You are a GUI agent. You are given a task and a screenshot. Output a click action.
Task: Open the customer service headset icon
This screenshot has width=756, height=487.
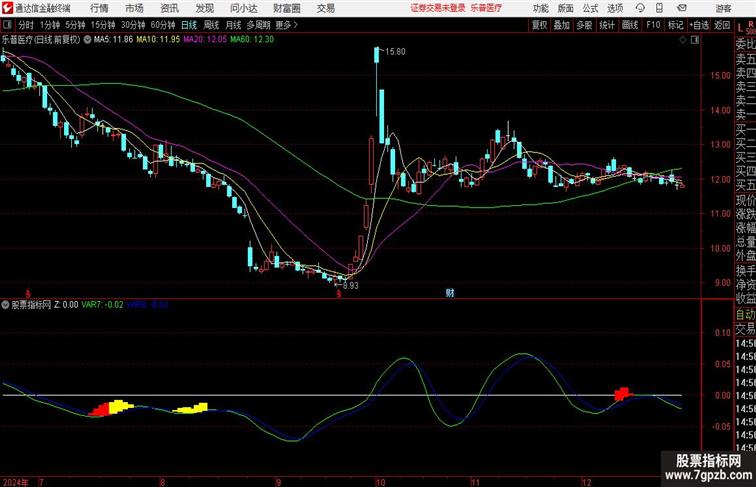coord(640,8)
